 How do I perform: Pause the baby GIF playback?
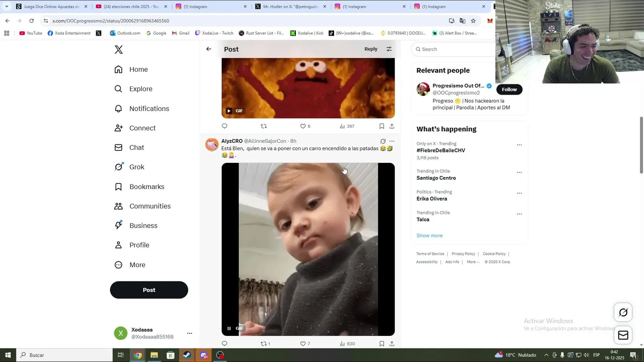point(229,328)
